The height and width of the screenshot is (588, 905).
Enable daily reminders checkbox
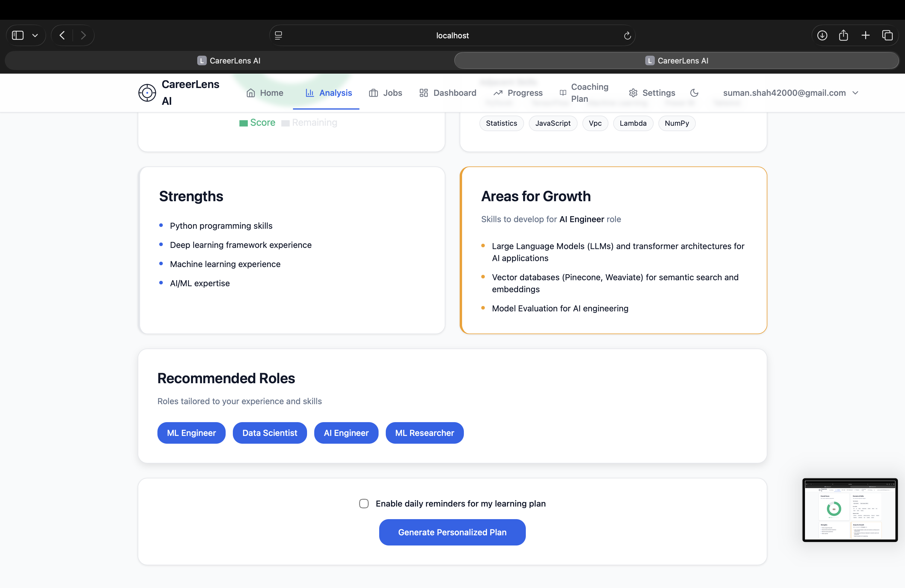click(x=364, y=504)
